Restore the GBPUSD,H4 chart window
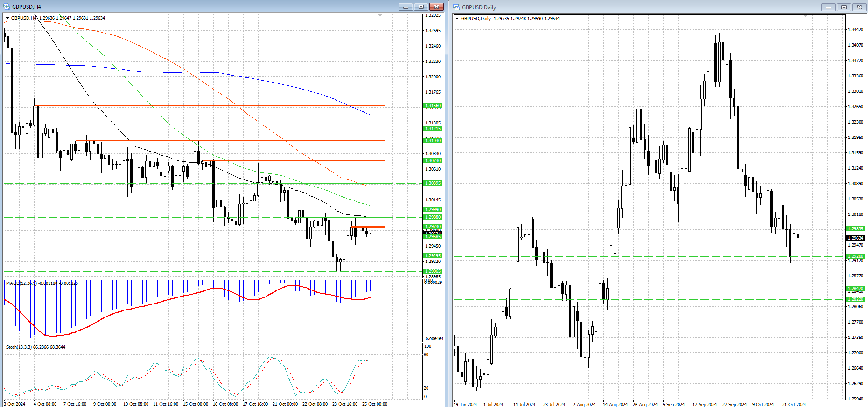The height and width of the screenshot is (407, 868). [x=421, y=7]
